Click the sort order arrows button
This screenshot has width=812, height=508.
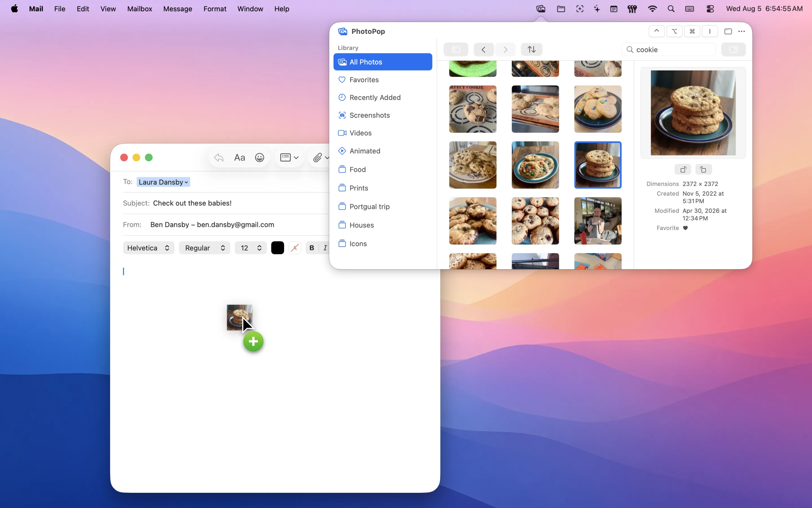pyautogui.click(x=531, y=49)
